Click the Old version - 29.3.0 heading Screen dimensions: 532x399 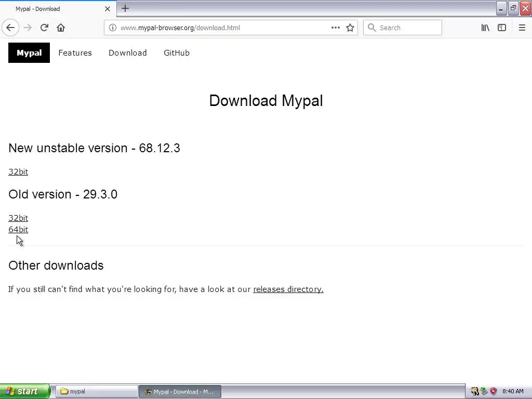click(63, 194)
